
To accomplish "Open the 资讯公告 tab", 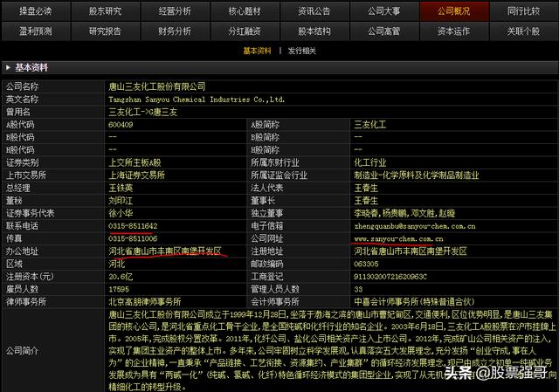I will tap(314, 11).
